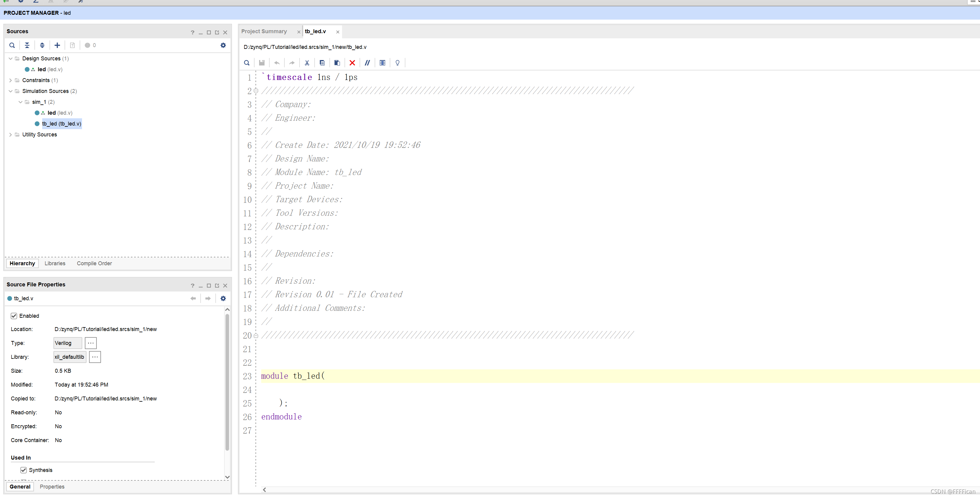The width and height of the screenshot is (980, 497).
Task: Redo edit in editor toolbar
Action: 292,63
